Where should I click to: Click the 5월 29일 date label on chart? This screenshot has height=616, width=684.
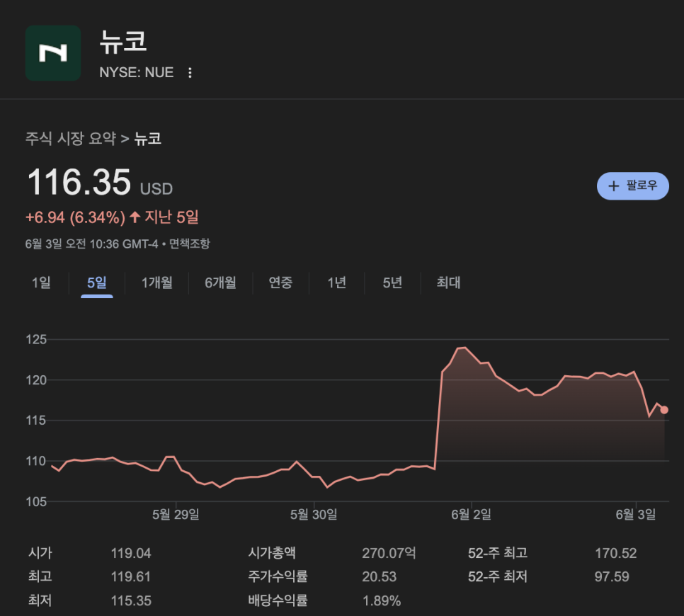click(x=176, y=515)
